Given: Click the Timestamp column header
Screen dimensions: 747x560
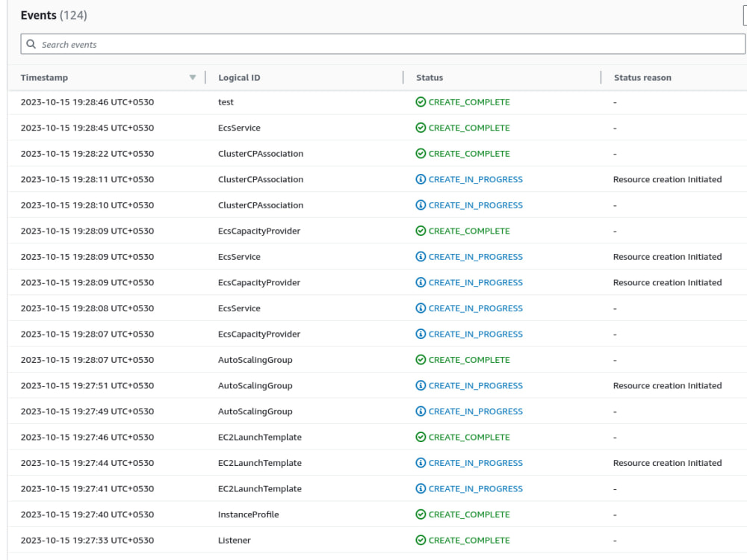Looking at the screenshot, I should click(x=44, y=77).
